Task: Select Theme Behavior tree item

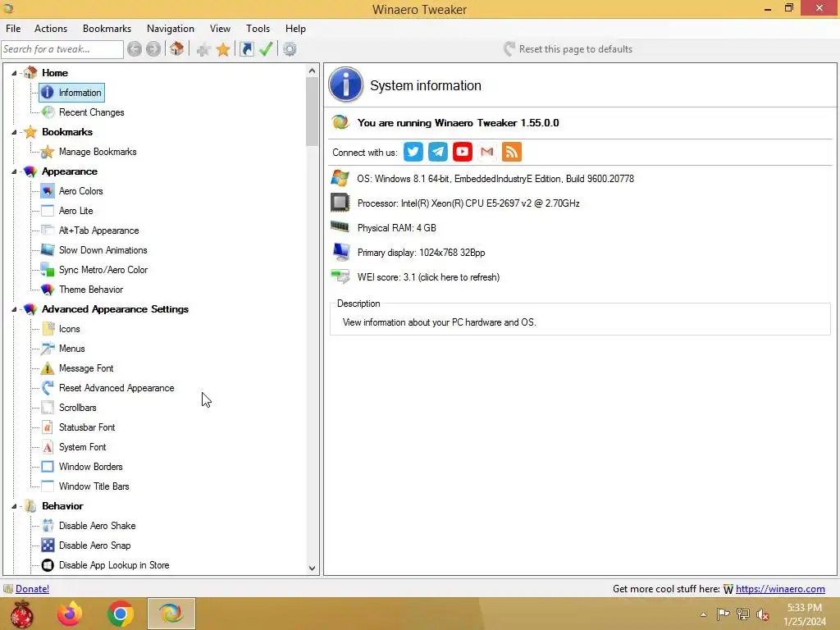Action: pyautogui.click(x=91, y=290)
